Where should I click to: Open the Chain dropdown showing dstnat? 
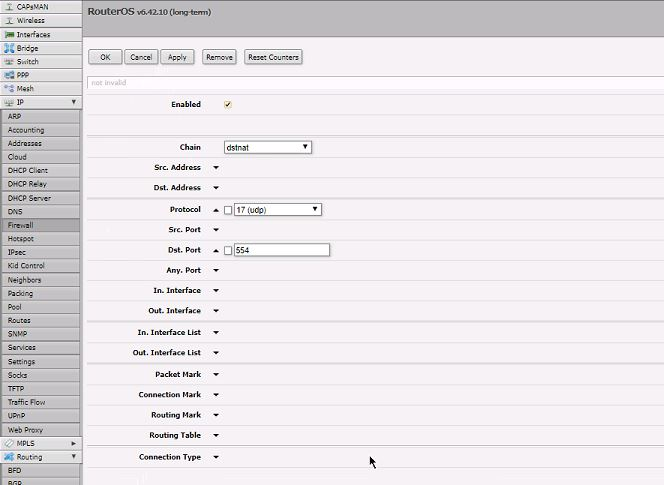(268, 147)
